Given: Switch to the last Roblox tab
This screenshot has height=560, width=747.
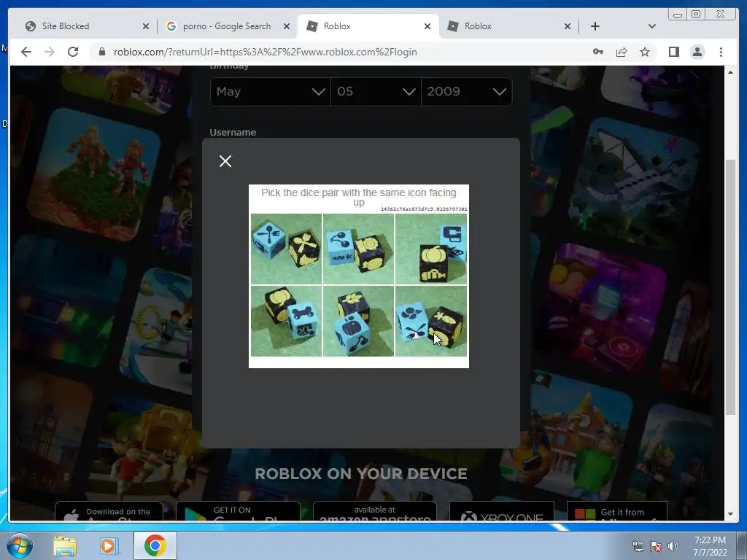Looking at the screenshot, I should pos(508,26).
